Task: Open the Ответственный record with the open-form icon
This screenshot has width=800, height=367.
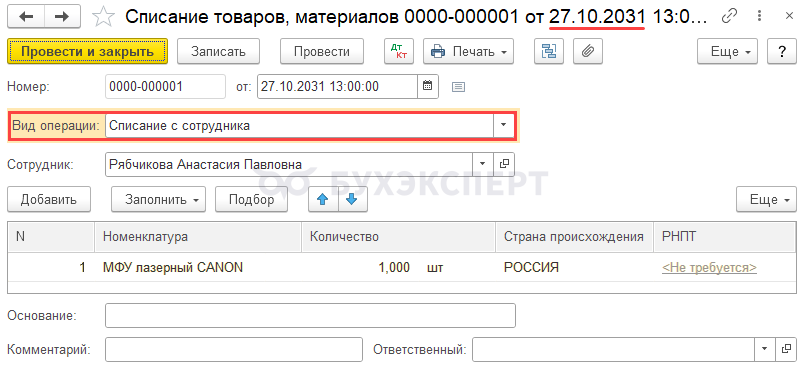Action: click(x=785, y=349)
